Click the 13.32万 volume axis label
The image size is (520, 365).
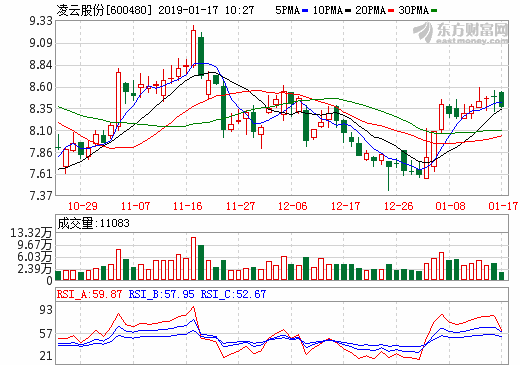pyautogui.click(x=31, y=233)
